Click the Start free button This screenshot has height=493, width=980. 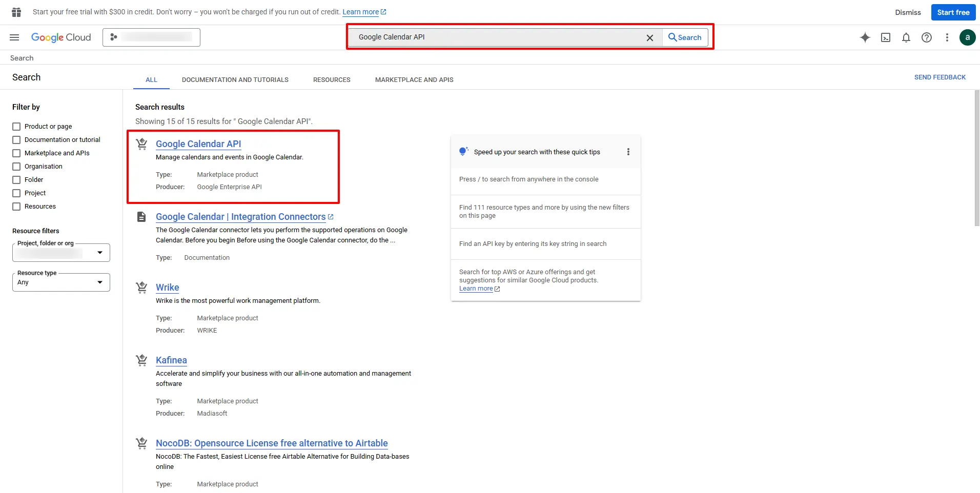point(953,12)
